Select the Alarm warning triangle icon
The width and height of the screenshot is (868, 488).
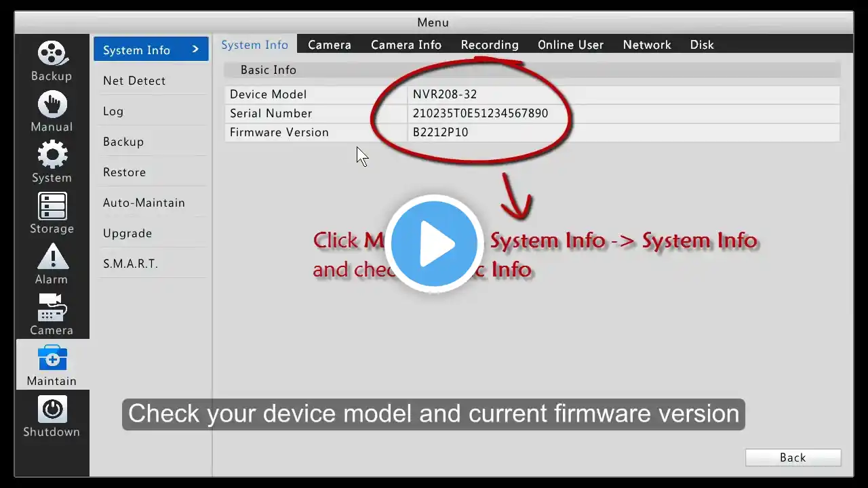click(52, 257)
